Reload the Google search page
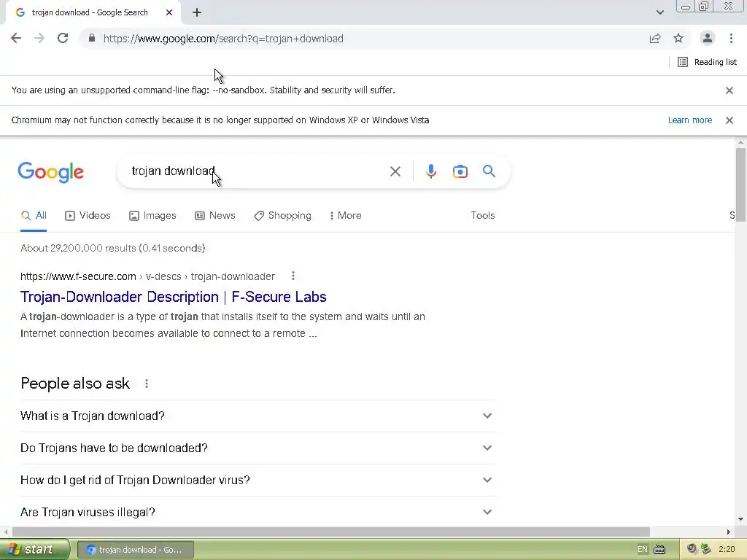 63,38
